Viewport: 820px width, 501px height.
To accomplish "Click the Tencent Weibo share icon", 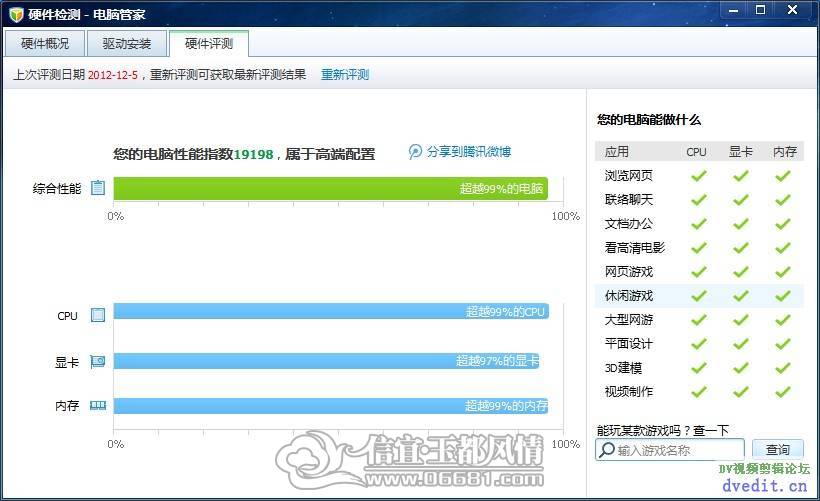I will point(415,152).
